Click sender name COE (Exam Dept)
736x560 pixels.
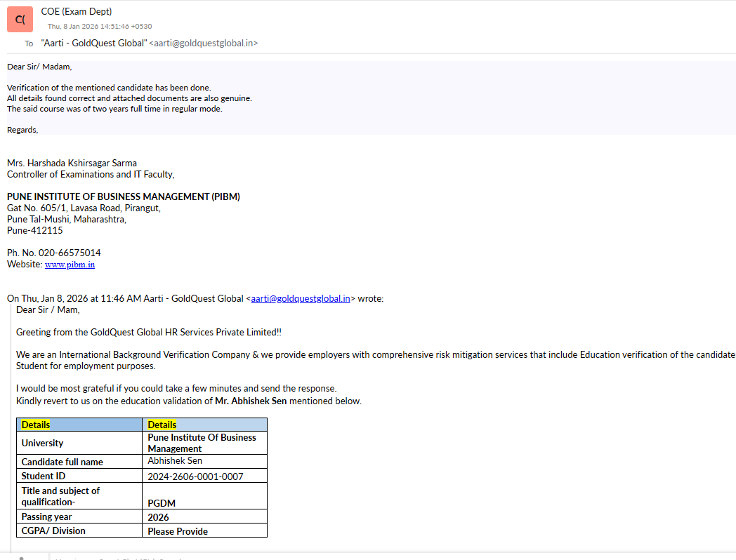click(77, 11)
